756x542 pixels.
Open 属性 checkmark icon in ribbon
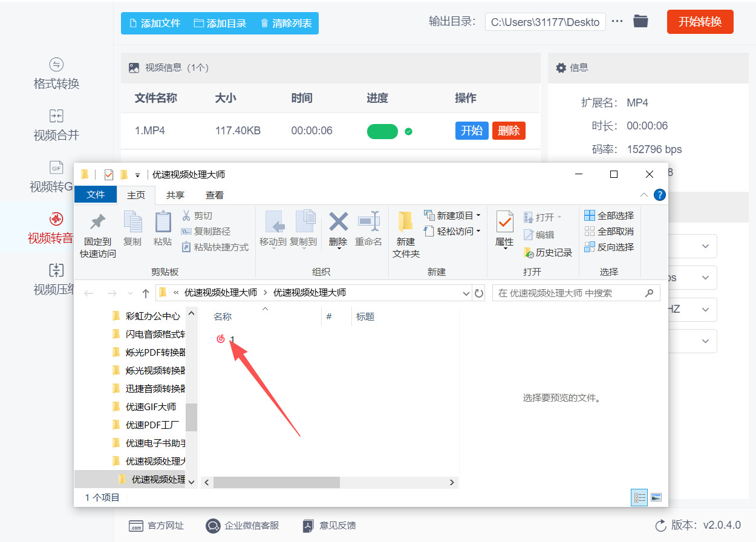click(504, 222)
